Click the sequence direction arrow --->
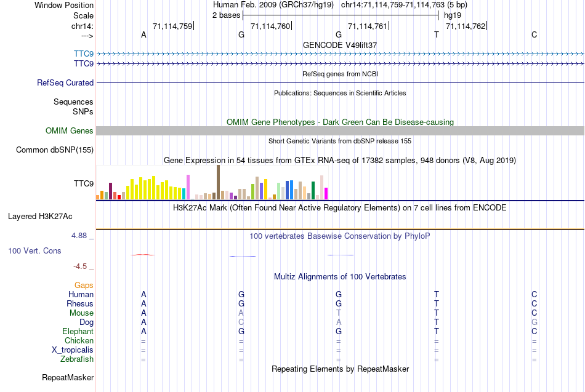 (87, 36)
